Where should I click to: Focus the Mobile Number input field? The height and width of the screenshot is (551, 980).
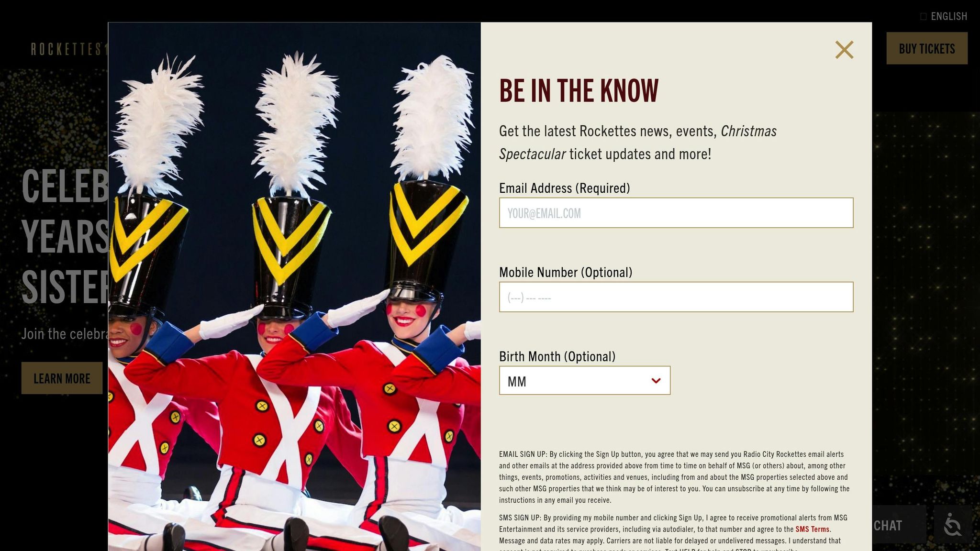676,297
